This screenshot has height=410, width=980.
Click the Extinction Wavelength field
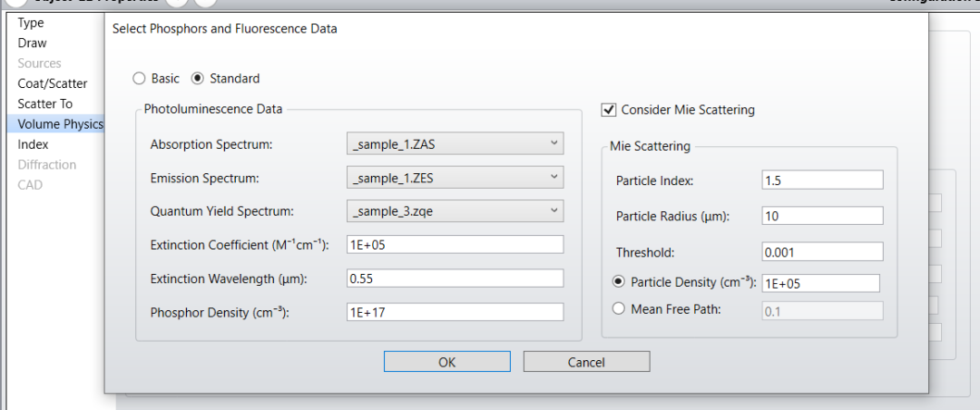pyautogui.click(x=455, y=278)
